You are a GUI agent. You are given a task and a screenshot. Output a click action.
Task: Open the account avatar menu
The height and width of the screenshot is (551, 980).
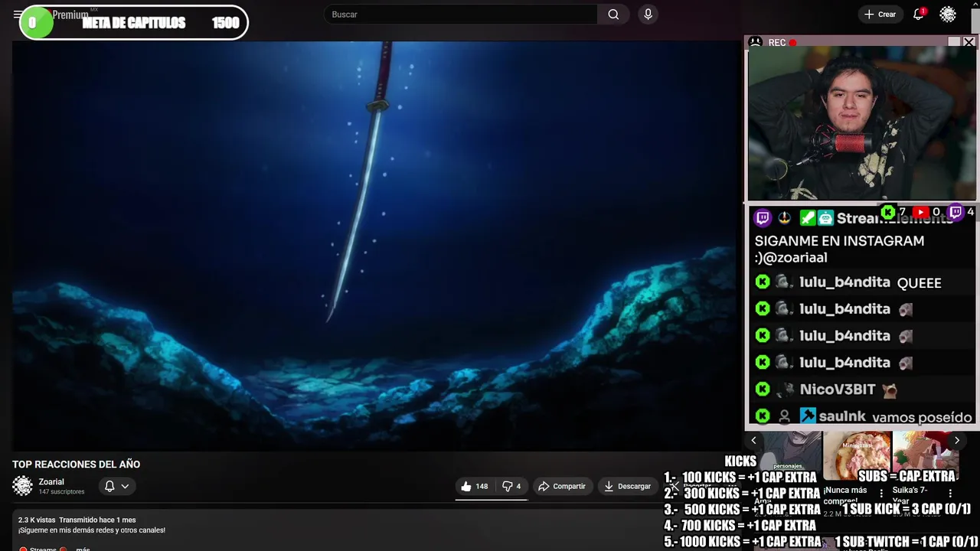[x=948, y=15]
